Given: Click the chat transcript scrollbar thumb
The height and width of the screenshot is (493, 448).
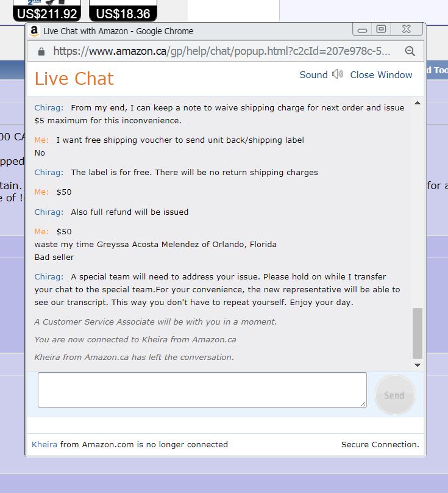Looking at the screenshot, I should pos(418,333).
